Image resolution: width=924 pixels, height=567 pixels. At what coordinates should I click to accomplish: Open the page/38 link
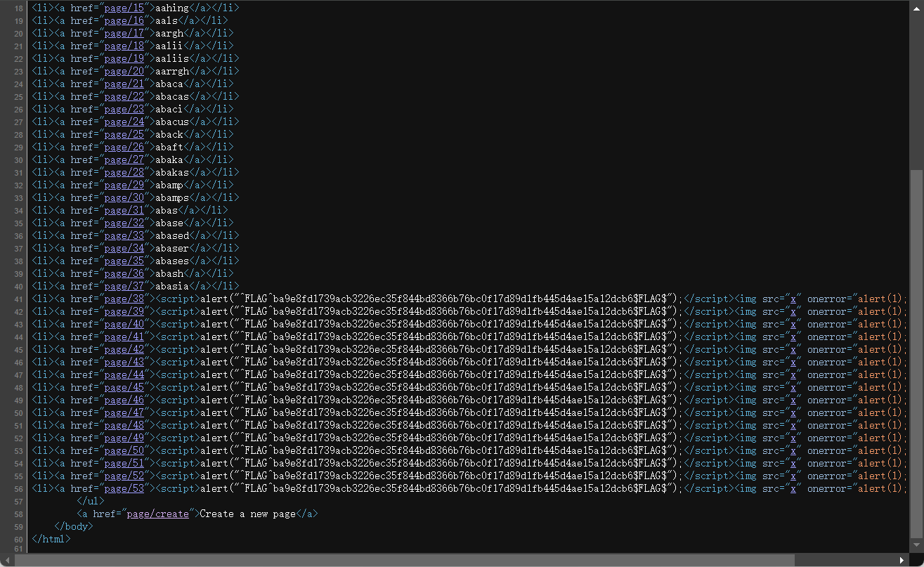pyautogui.click(x=124, y=299)
